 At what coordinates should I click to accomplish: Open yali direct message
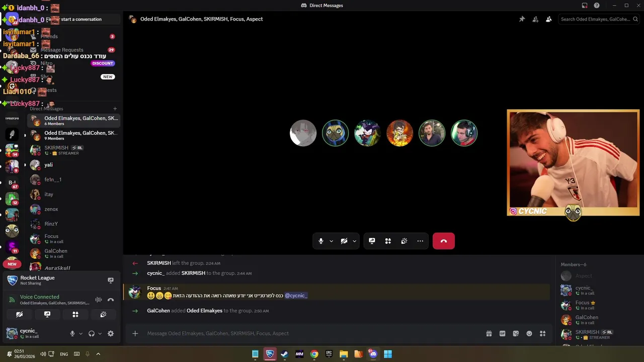73,165
